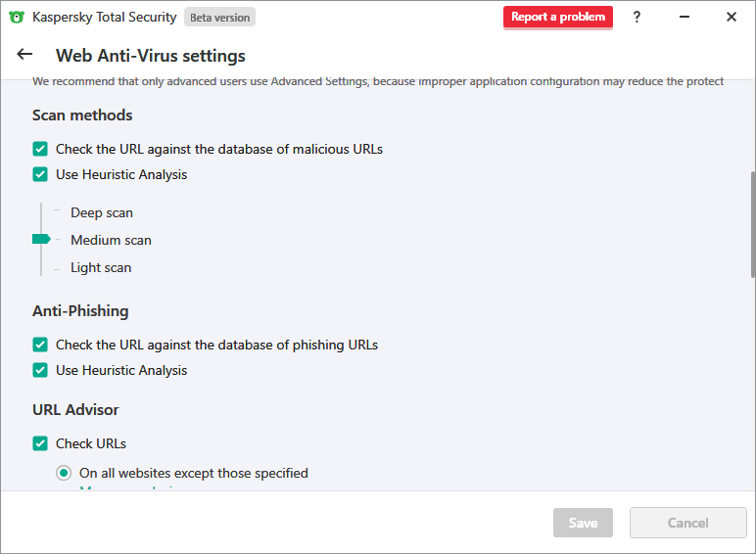This screenshot has width=756, height=554.
Task: Uncheck the Check URLs option
Action: 40,443
